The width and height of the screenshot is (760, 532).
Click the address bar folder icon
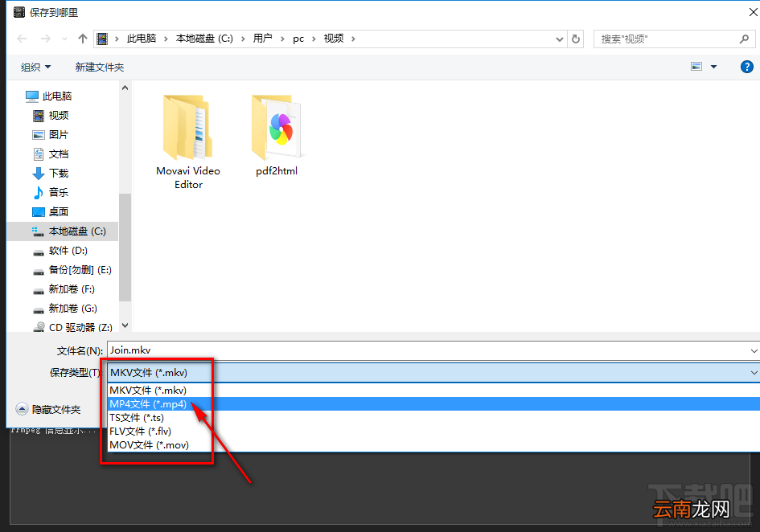click(x=102, y=39)
